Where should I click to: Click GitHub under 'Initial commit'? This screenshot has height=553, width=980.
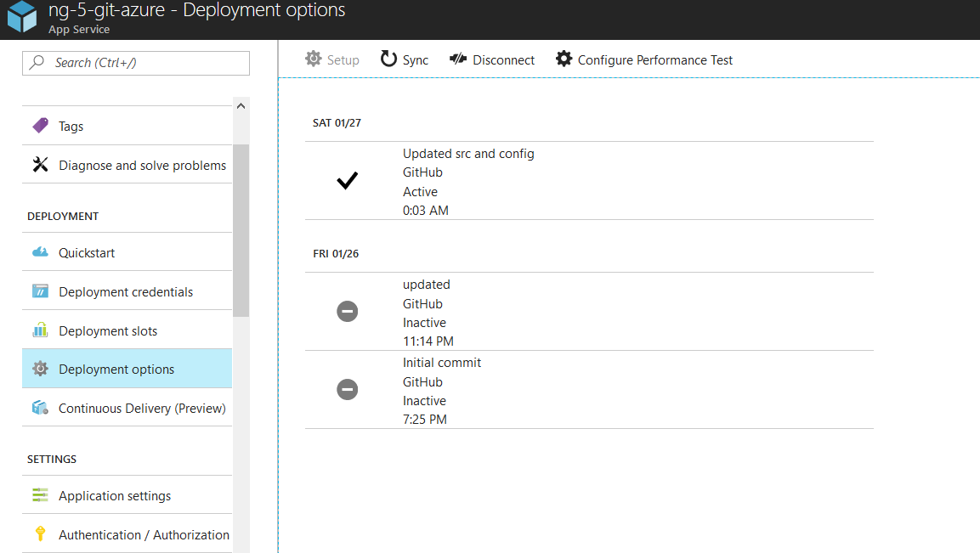coord(422,381)
